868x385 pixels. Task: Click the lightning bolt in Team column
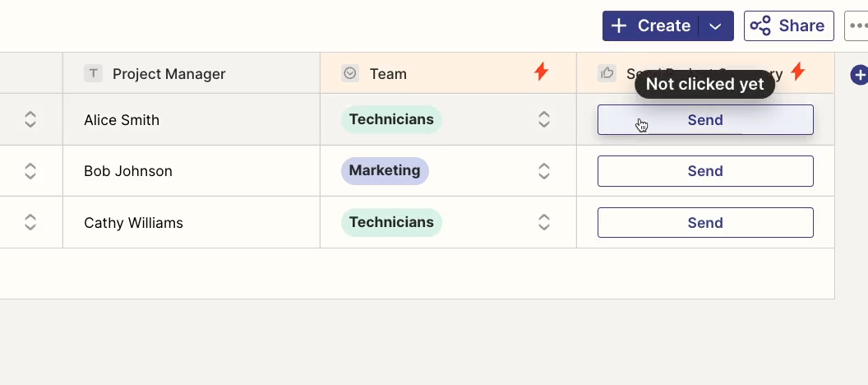point(541,72)
